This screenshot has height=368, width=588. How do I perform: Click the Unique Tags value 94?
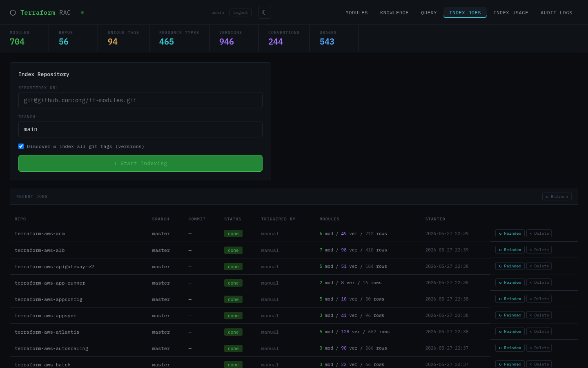[x=113, y=42]
